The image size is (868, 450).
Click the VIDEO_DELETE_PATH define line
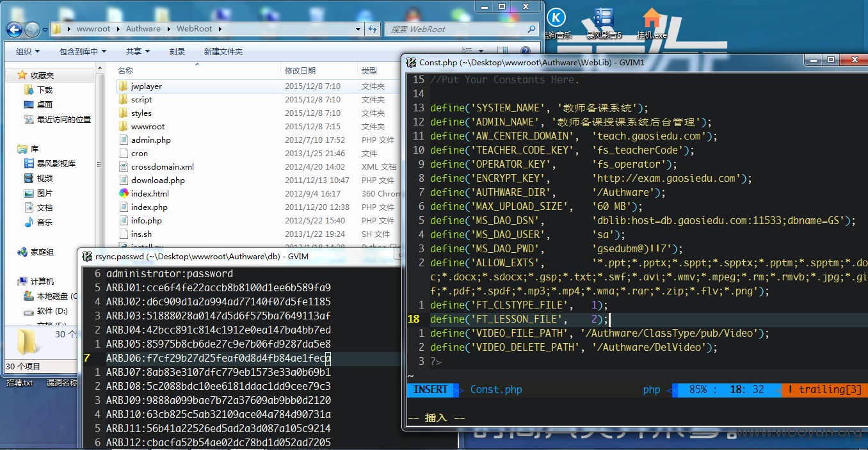tap(574, 348)
